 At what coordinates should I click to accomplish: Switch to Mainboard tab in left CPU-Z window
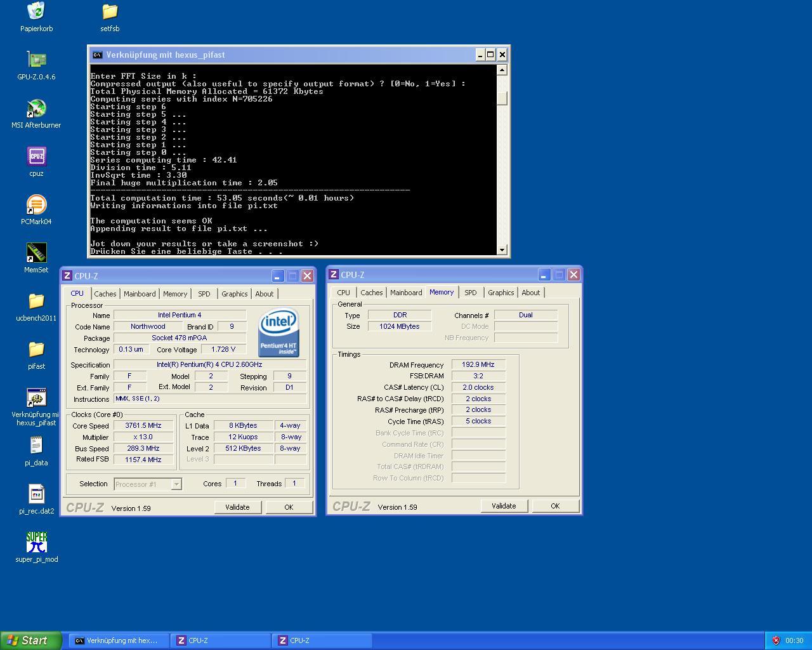point(140,294)
